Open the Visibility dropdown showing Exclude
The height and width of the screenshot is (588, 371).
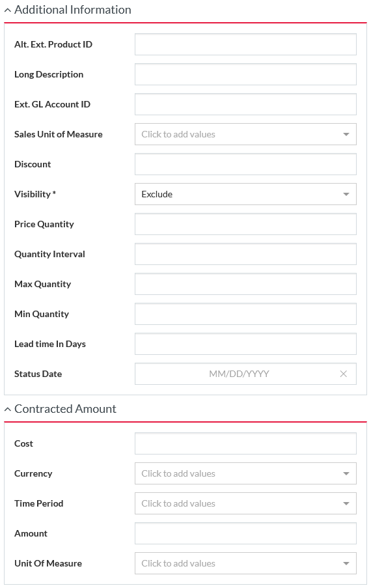point(245,194)
